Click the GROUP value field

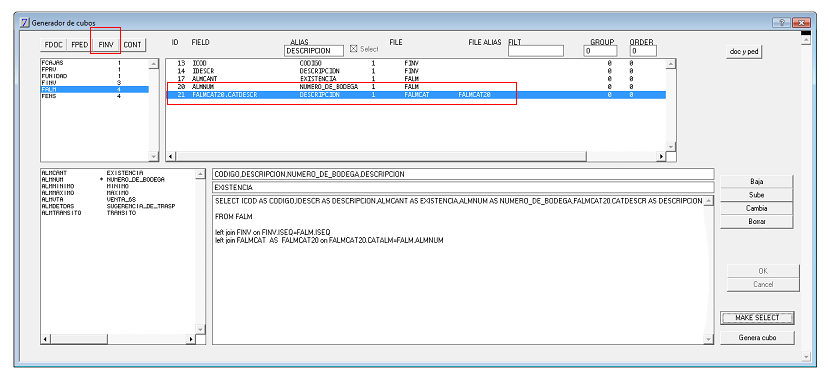(601, 51)
